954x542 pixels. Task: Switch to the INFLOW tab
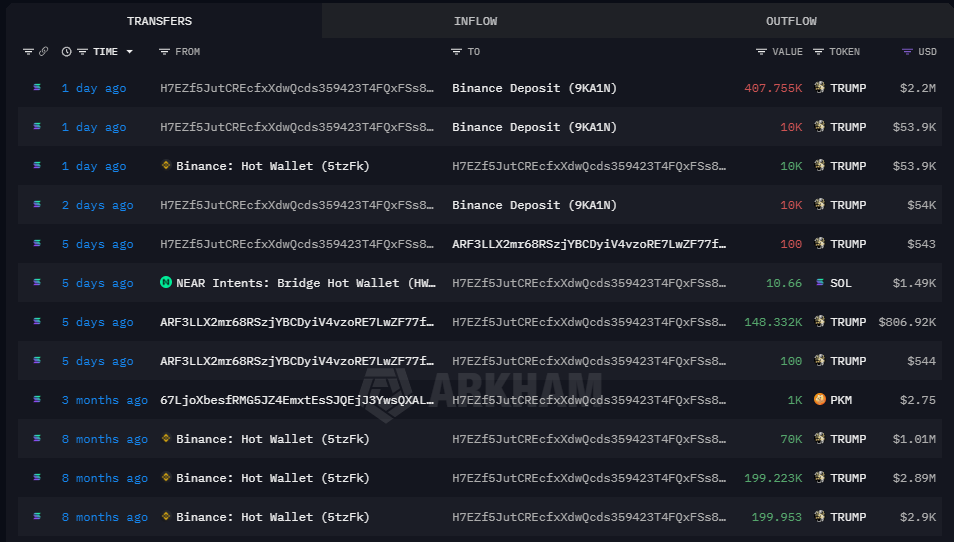coord(475,21)
